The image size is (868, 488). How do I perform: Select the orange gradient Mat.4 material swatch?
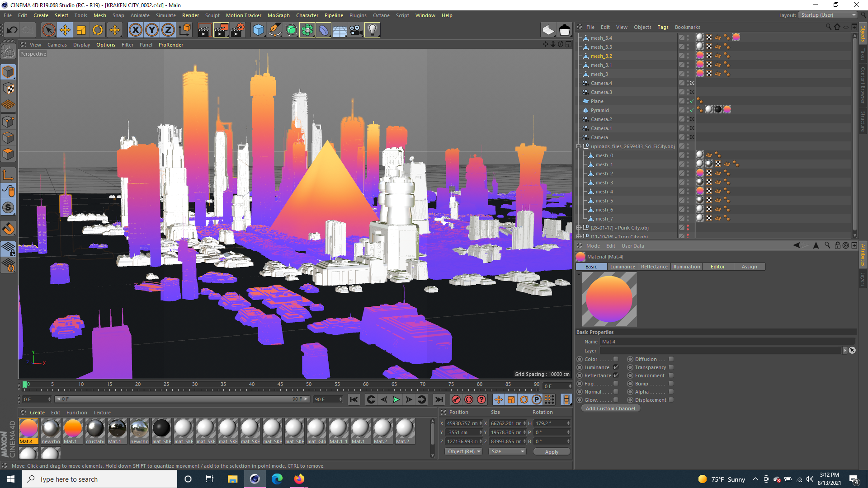[28, 429]
